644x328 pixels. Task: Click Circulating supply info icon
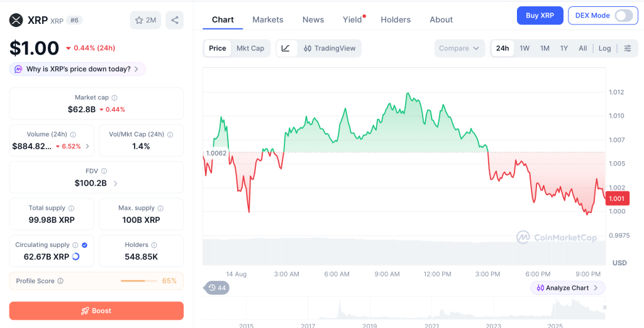click(75, 245)
